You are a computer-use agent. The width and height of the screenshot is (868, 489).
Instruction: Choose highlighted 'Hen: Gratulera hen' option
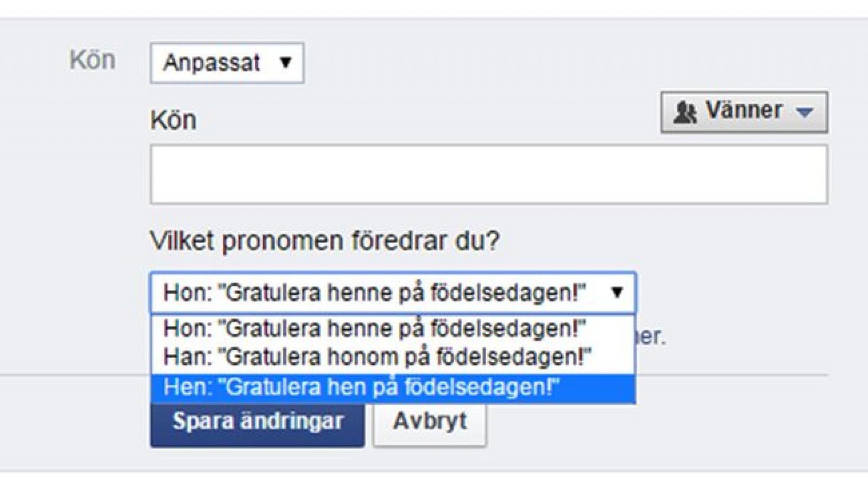pyautogui.click(x=393, y=388)
